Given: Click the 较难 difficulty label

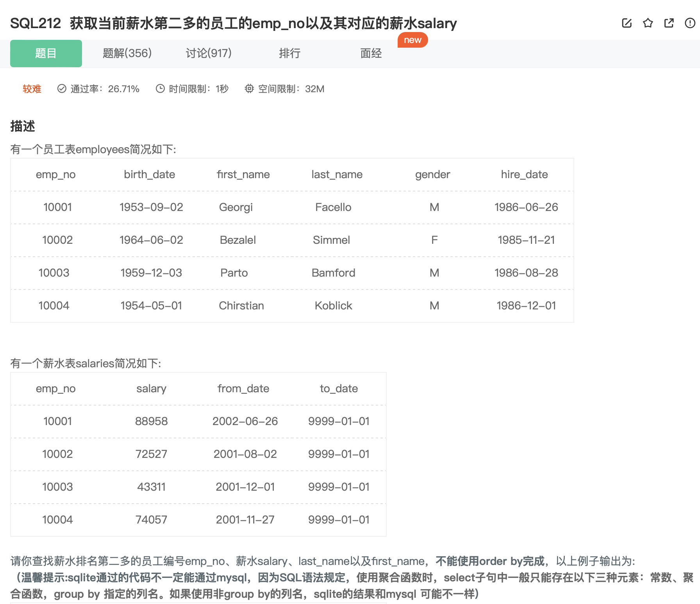Looking at the screenshot, I should 32,89.
